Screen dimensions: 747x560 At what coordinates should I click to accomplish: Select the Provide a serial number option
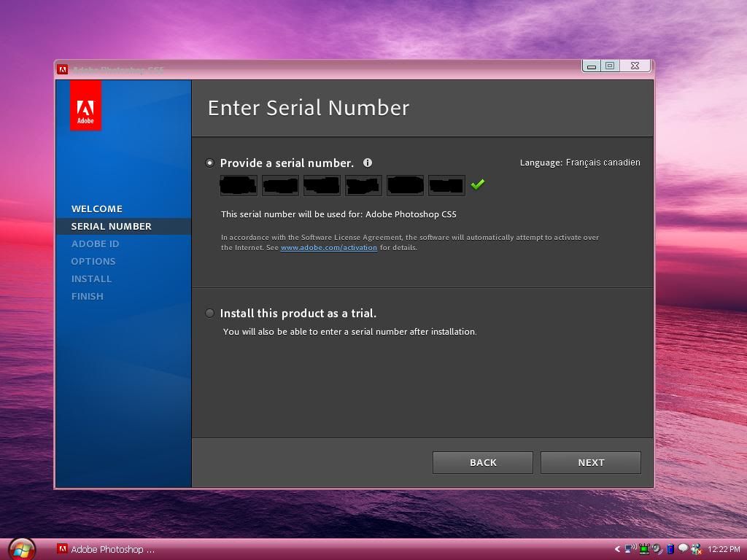[x=209, y=163]
